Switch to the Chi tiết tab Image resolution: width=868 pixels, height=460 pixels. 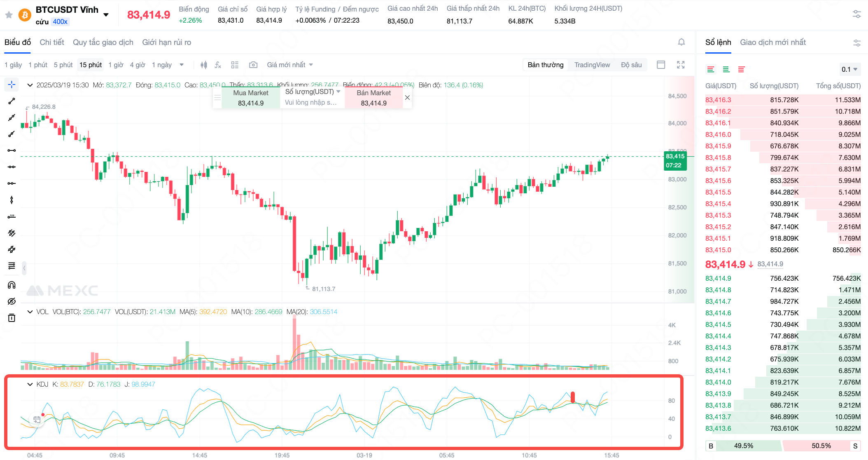[x=52, y=42]
